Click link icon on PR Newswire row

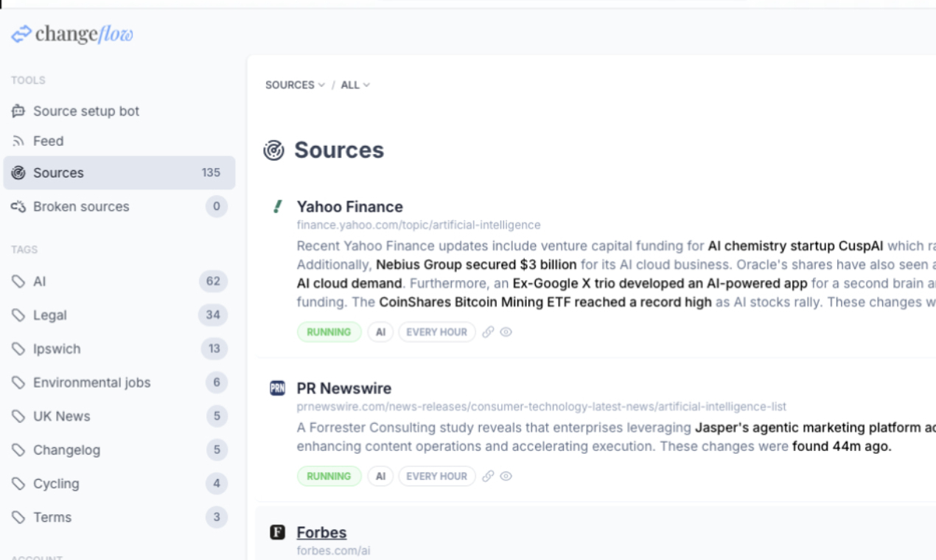(488, 476)
